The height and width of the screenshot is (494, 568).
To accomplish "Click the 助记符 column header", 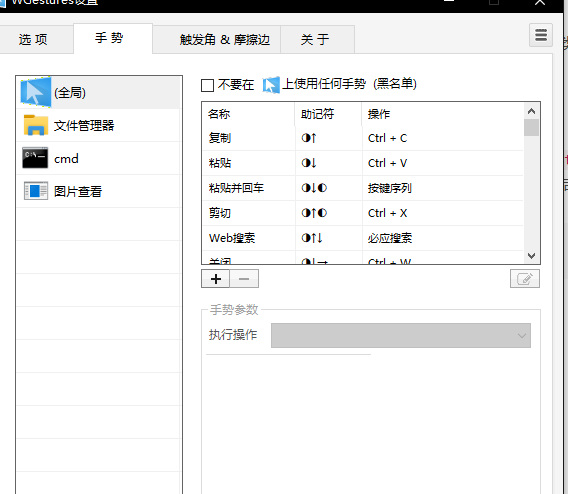I will 328,114.
